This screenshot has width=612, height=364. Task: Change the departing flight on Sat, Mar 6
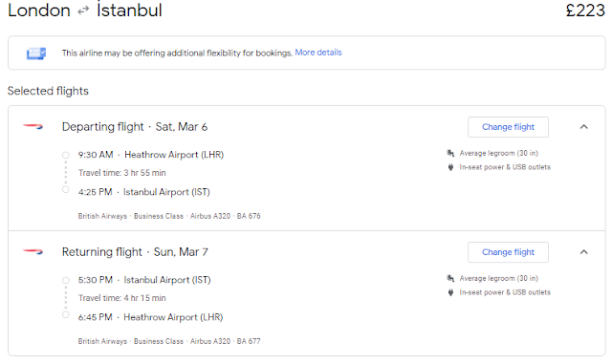[508, 127]
